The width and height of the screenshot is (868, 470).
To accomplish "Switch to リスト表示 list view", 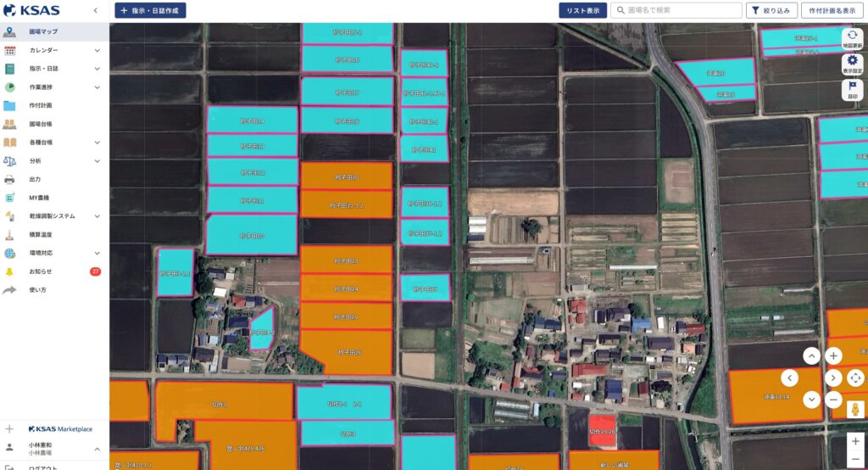I will (582, 11).
